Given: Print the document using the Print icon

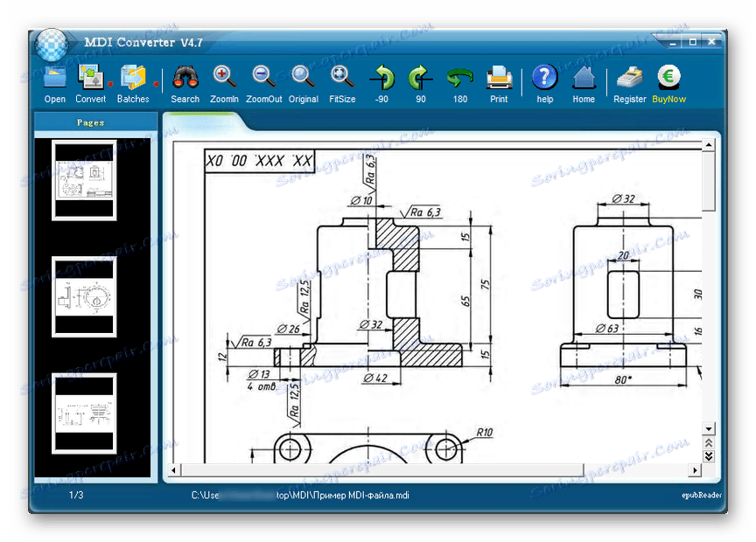Looking at the screenshot, I should 499,78.
